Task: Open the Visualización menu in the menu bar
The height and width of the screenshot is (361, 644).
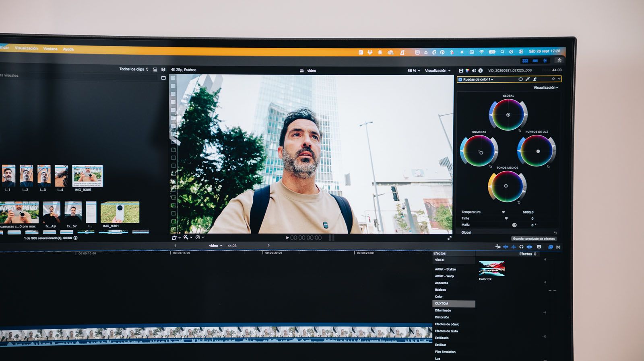Action: (x=26, y=48)
